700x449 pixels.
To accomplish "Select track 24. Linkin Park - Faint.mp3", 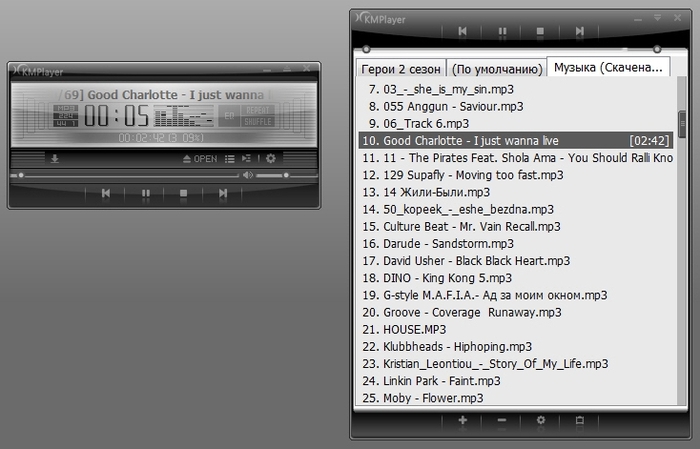I will [516, 381].
